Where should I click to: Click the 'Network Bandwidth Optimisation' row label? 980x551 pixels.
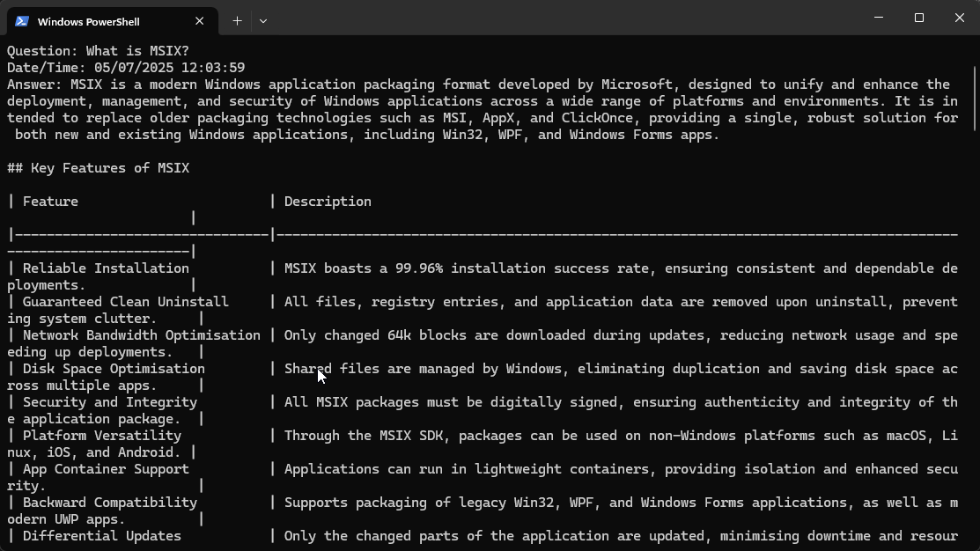pyautogui.click(x=141, y=335)
